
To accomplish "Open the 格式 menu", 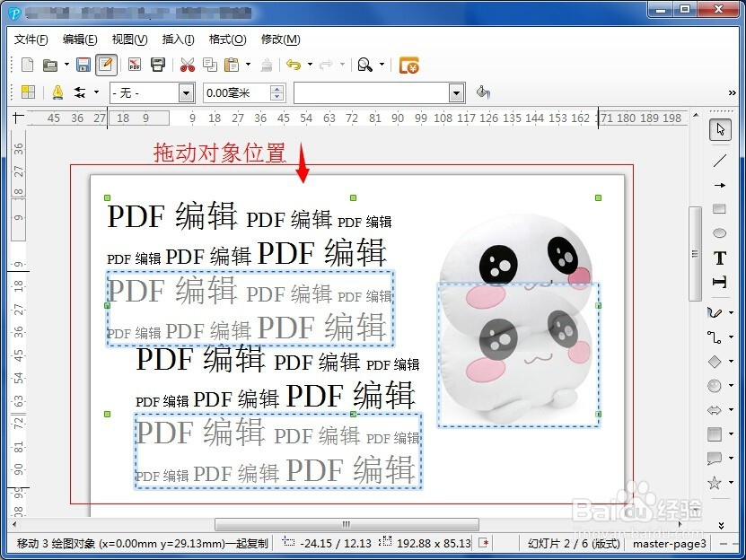I will coord(227,39).
